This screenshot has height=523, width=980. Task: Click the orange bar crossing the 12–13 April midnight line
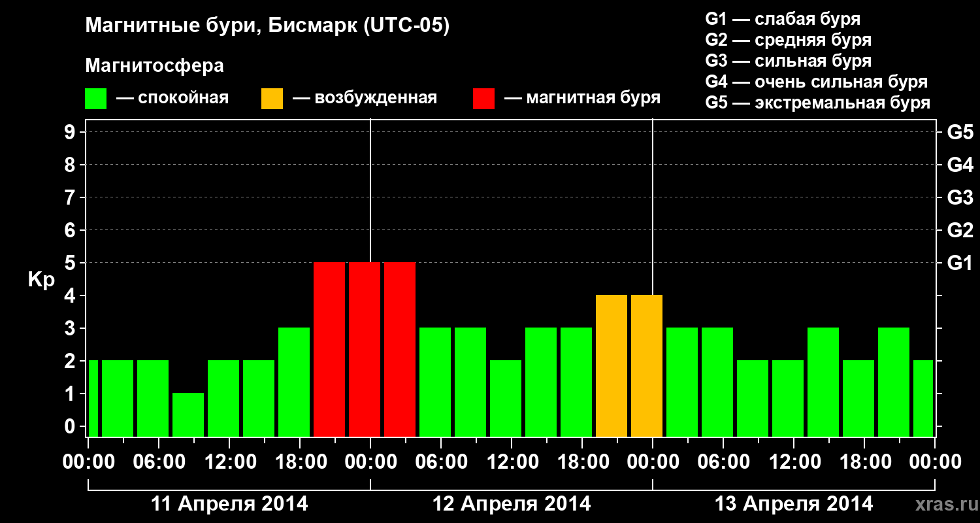pos(647,365)
